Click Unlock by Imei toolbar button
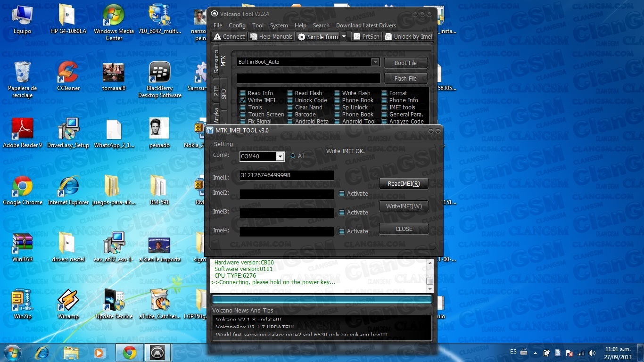Viewport: 644px width, 362px height. coord(408,37)
